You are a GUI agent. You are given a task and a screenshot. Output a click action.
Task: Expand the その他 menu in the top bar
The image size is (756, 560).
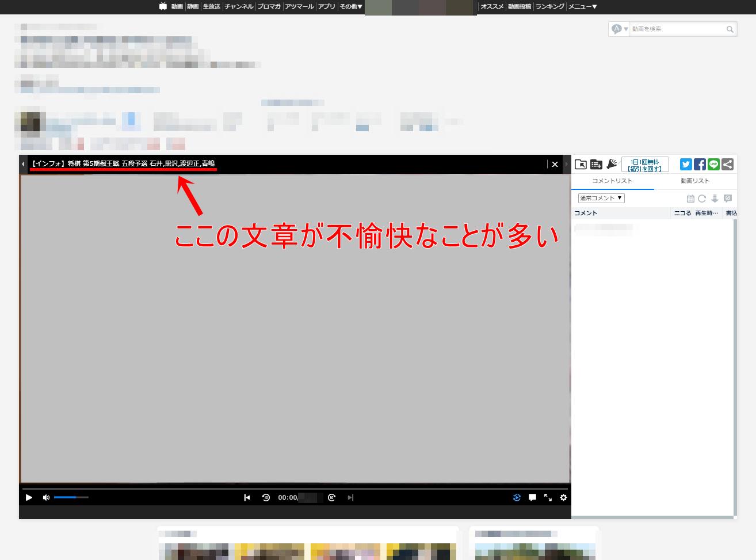pyautogui.click(x=349, y=6)
